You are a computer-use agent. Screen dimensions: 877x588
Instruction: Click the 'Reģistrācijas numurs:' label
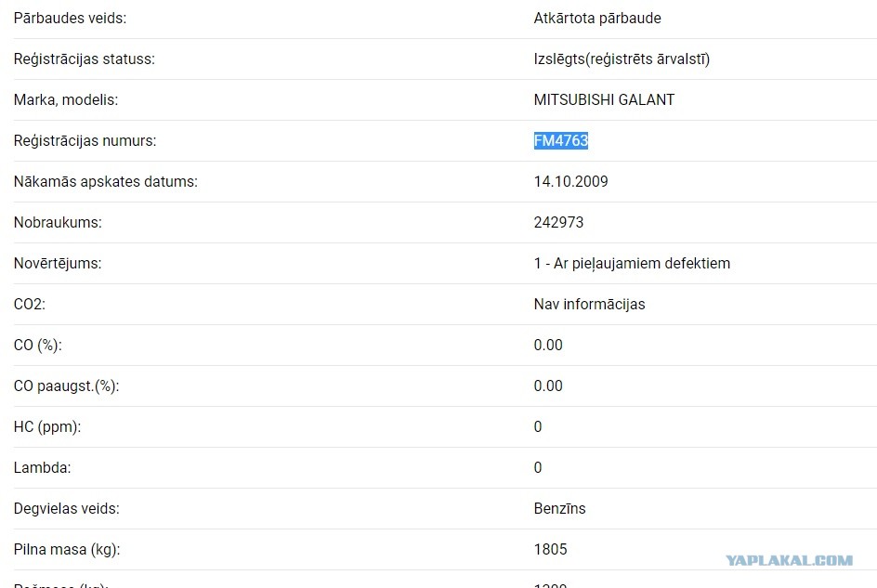coord(85,141)
